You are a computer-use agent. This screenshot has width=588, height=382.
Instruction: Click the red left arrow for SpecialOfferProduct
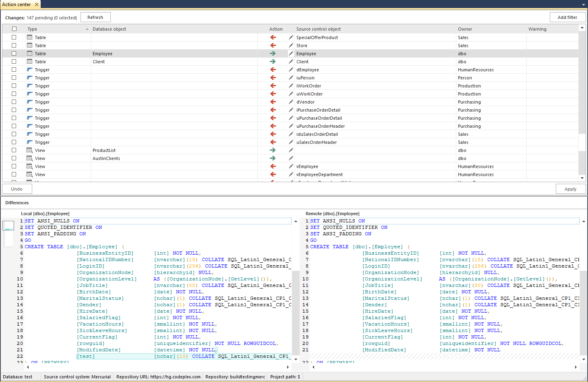(273, 37)
